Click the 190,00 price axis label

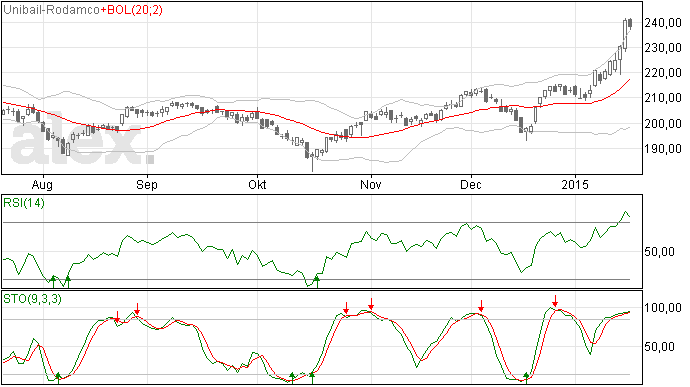point(663,149)
